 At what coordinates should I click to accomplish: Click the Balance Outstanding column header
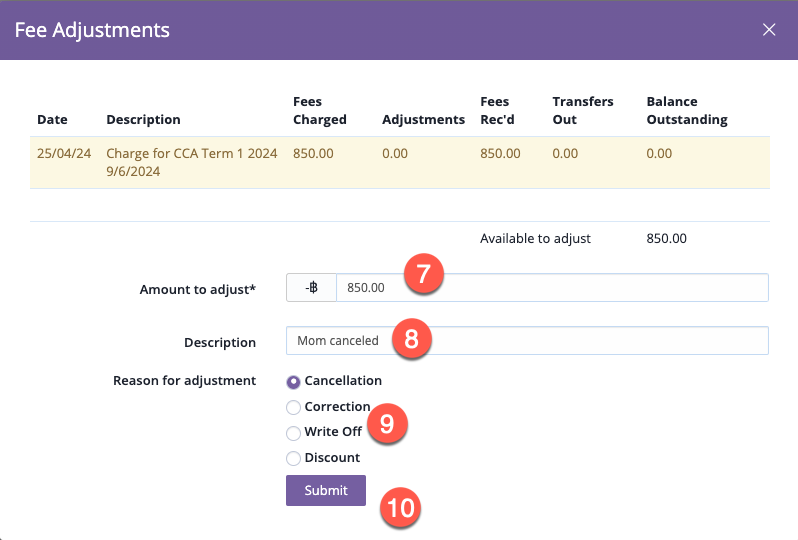coord(686,110)
